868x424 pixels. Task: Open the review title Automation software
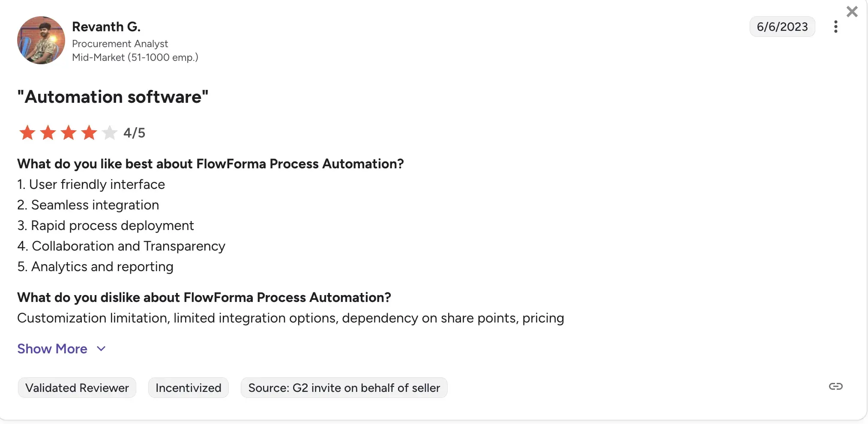coord(112,97)
